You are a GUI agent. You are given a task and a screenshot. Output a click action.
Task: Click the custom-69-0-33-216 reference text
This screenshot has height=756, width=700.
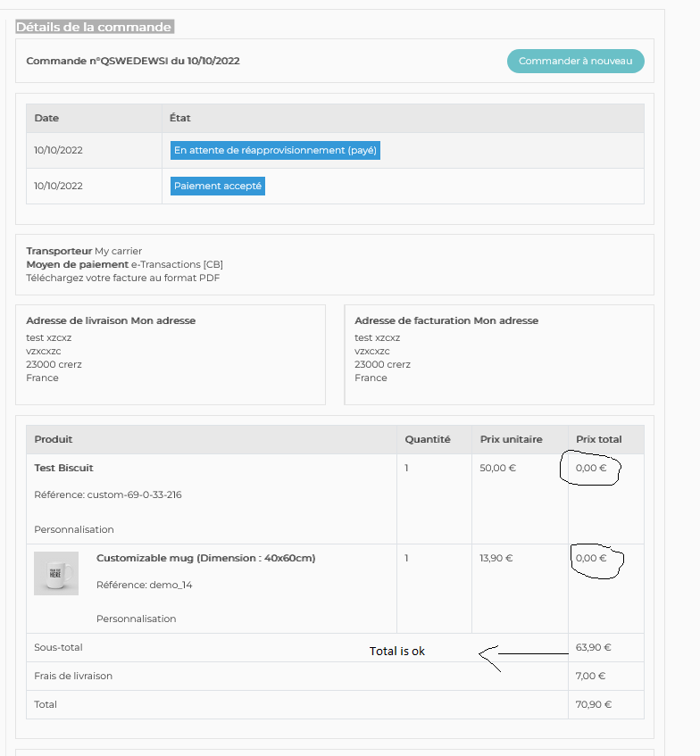pos(134,494)
